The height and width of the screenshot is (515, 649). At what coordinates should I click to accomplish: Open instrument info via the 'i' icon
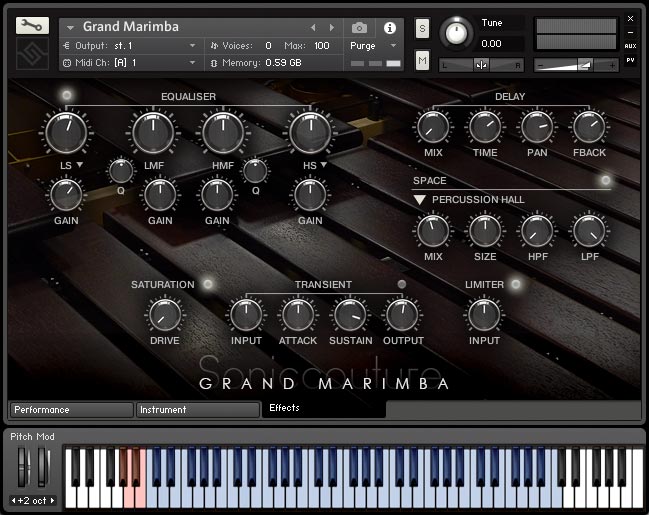click(389, 28)
